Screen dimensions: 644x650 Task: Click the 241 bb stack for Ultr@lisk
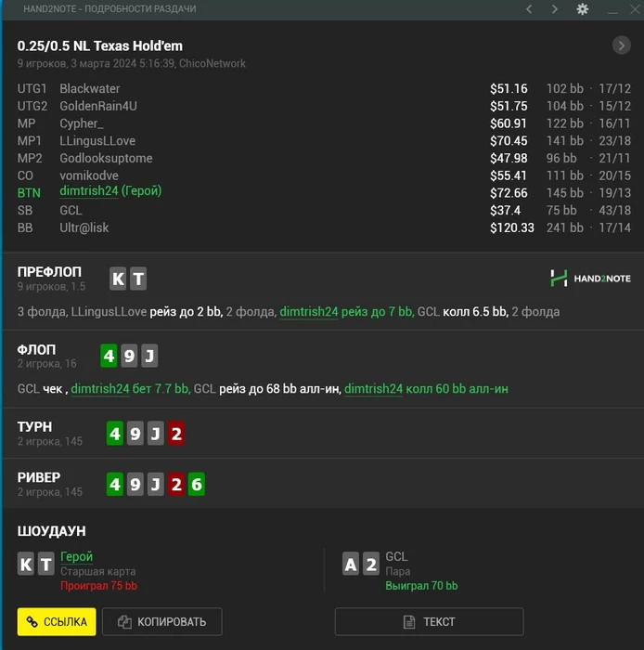pos(565,228)
